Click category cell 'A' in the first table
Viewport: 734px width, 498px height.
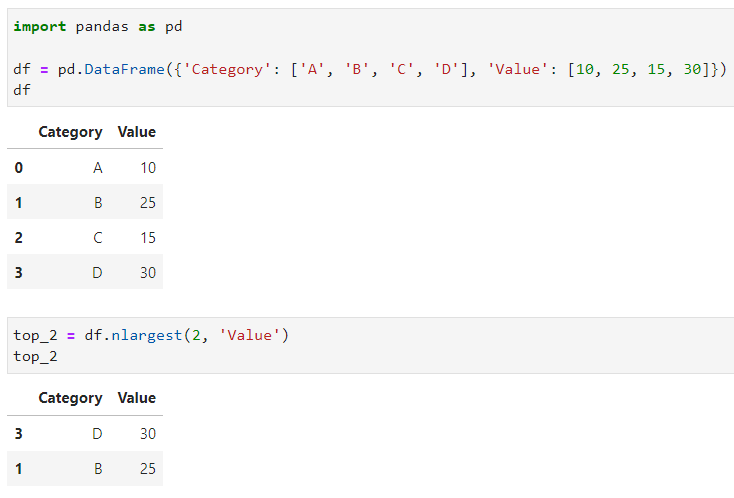click(x=97, y=168)
